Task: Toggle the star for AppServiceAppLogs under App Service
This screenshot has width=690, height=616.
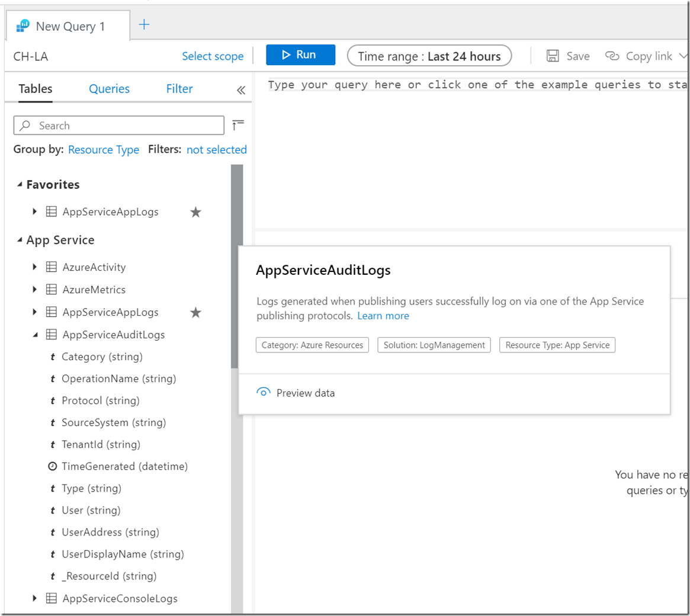Action: point(195,312)
